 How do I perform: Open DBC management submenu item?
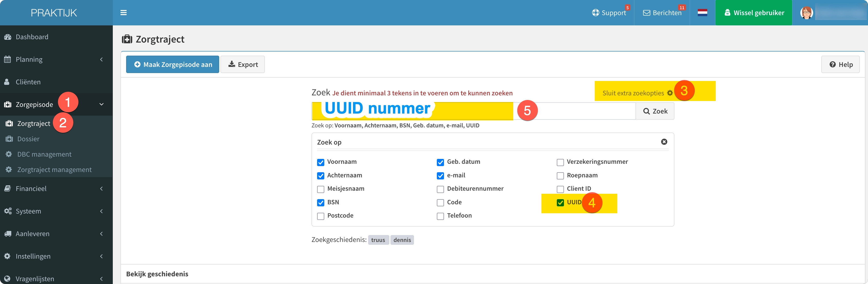pyautogui.click(x=44, y=154)
